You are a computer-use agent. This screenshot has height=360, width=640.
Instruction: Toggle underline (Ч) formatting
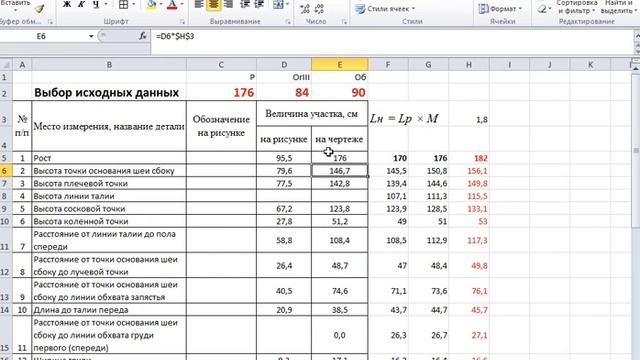[96, 4]
